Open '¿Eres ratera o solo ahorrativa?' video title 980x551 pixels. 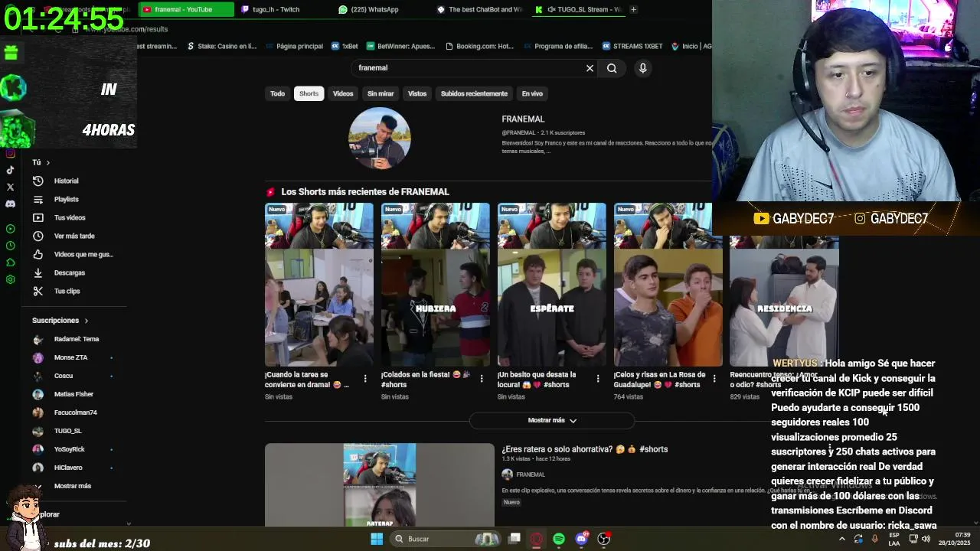coord(585,449)
